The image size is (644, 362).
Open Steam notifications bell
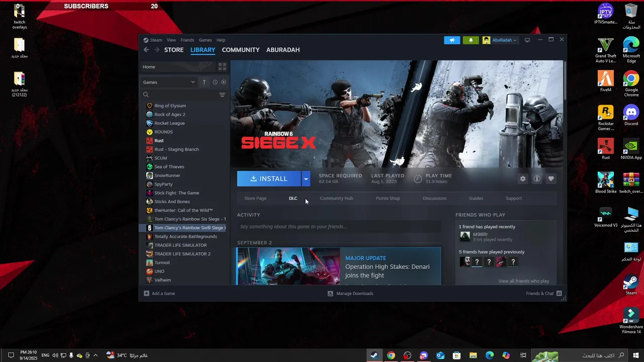pos(471,40)
